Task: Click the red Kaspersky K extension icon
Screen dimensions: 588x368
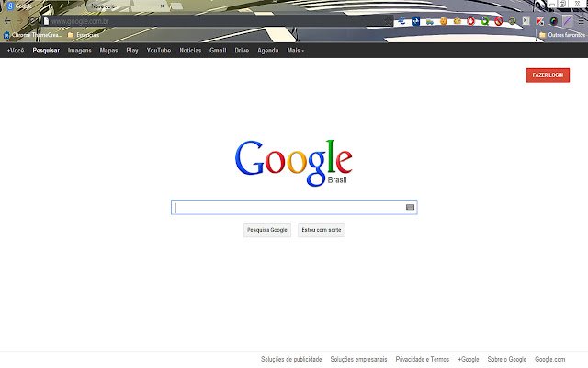Action: point(539,21)
